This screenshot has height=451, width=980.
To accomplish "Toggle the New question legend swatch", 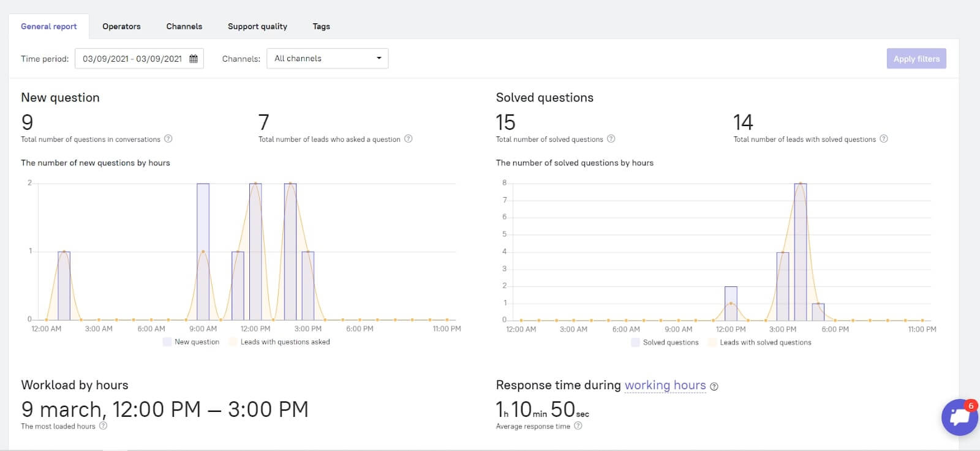I will pyautogui.click(x=167, y=342).
